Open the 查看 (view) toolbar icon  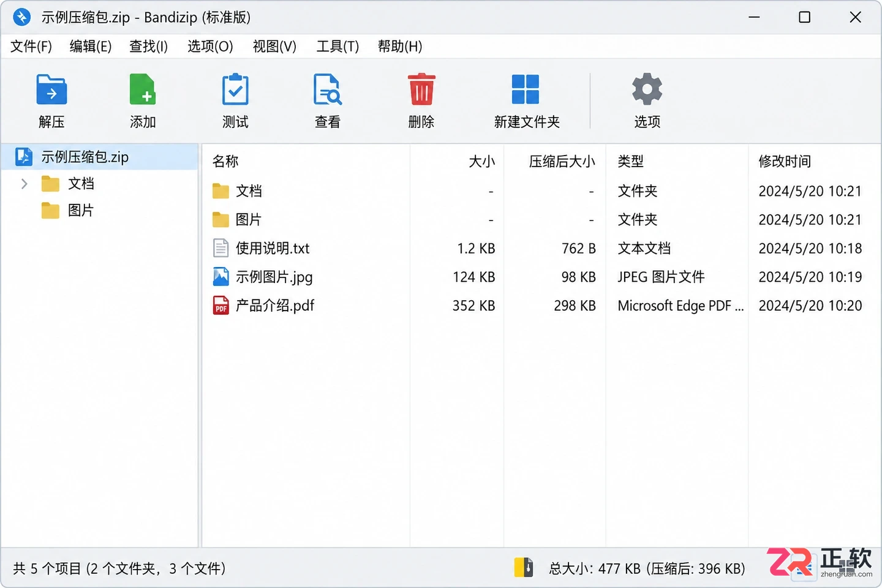click(328, 89)
